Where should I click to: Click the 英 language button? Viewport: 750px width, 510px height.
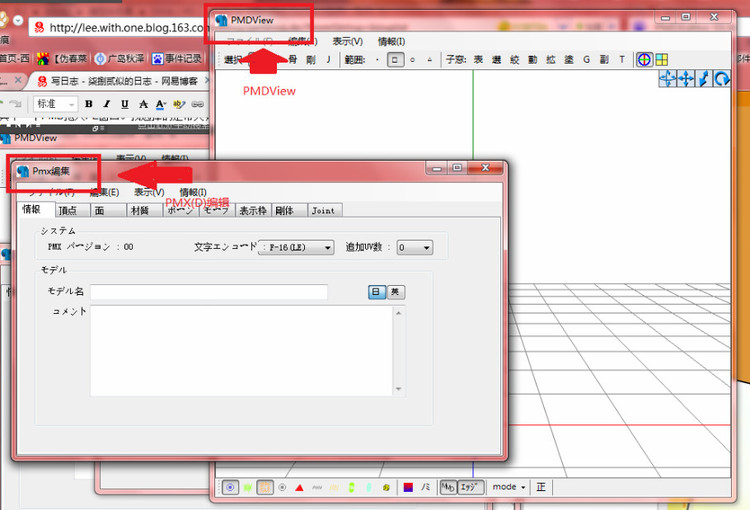point(395,292)
